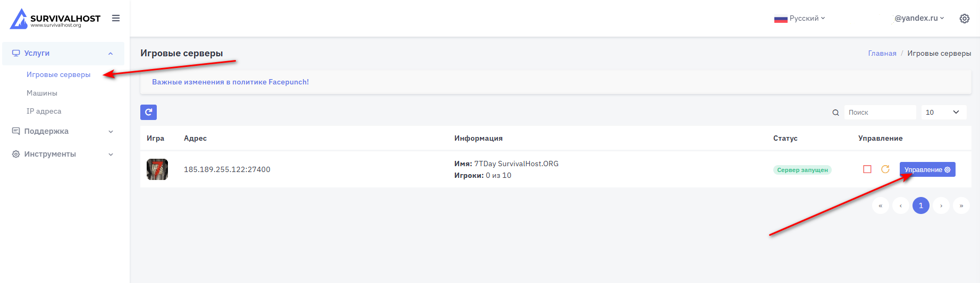Stop the server with red square icon
The image size is (980, 283).
click(x=867, y=169)
